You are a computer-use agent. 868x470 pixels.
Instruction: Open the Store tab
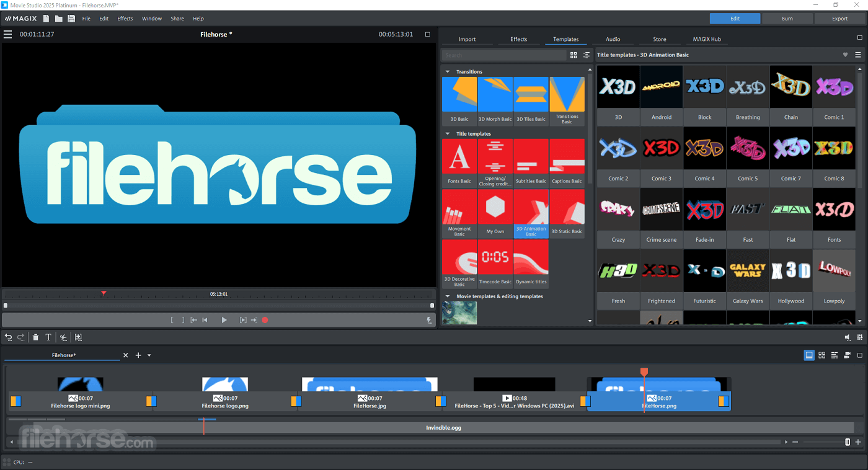coord(660,39)
